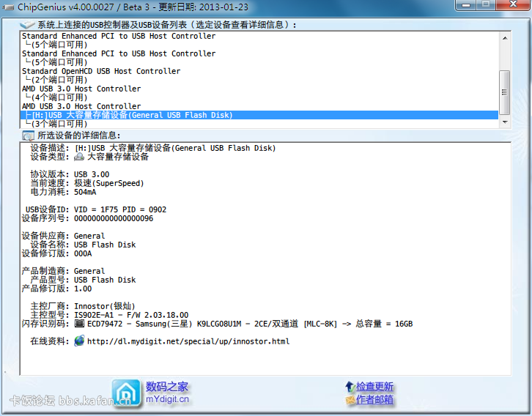Image resolution: width=532 pixels, height=416 pixels.
Task: Click the ChipGenius title bar app icon
Action: coord(8,7)
